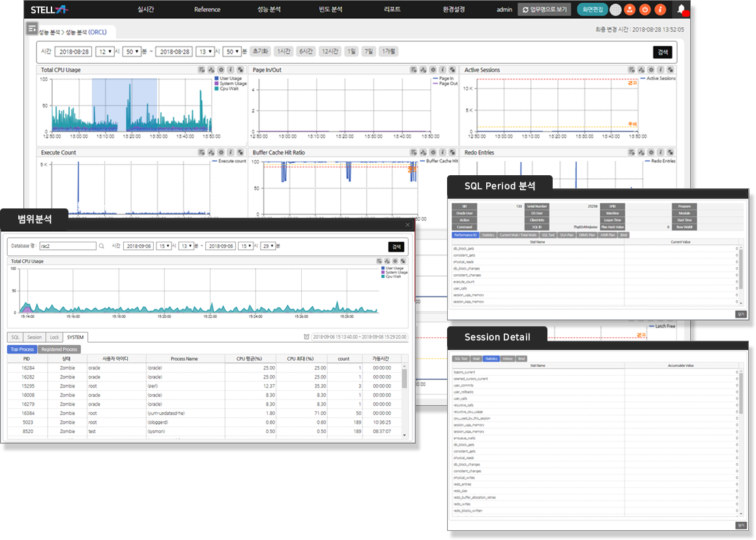The width and height of the screenshot is (756, 540).
Task: Switch to the Lock tab in 범위분석
Action: [x=55, y=337]
